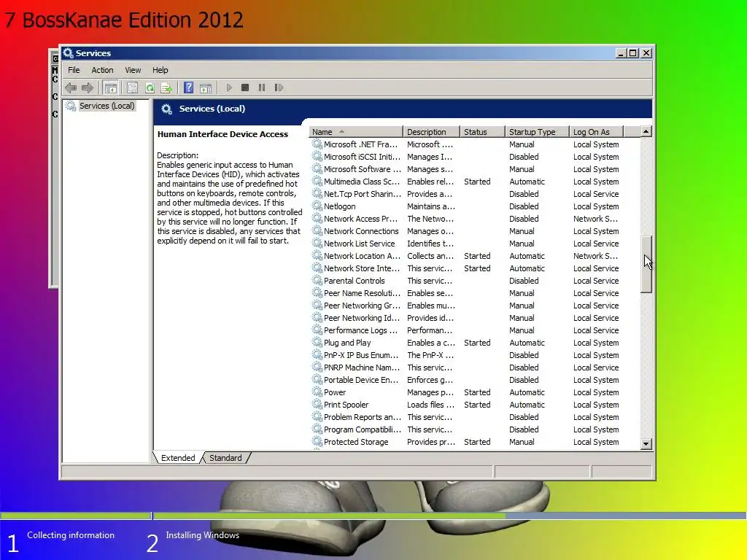Screen dimensions: 747x560
Task: Click the scrollbar down arrow
Action: click(646, 444)
